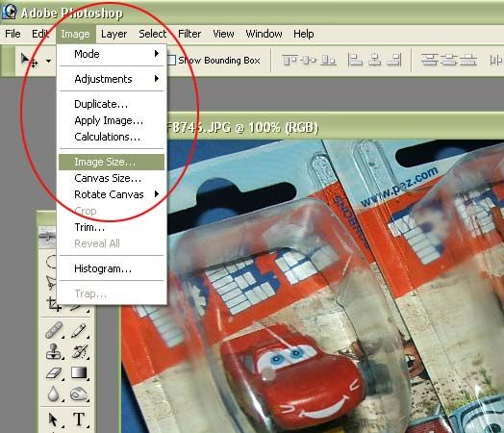Click the Align Top Edges icon
Image resolution: width=504 pixels, height=433 pixels.
pyautogui.click(x=290, y=60)
